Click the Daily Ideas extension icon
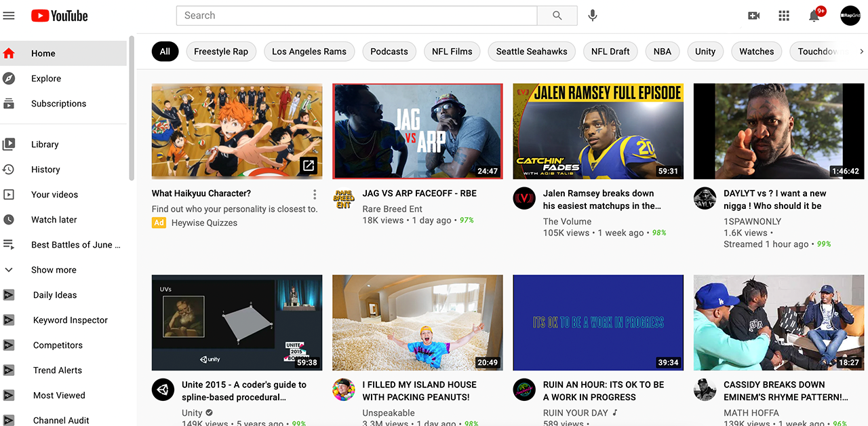868x426 pixels. point(9,294)
